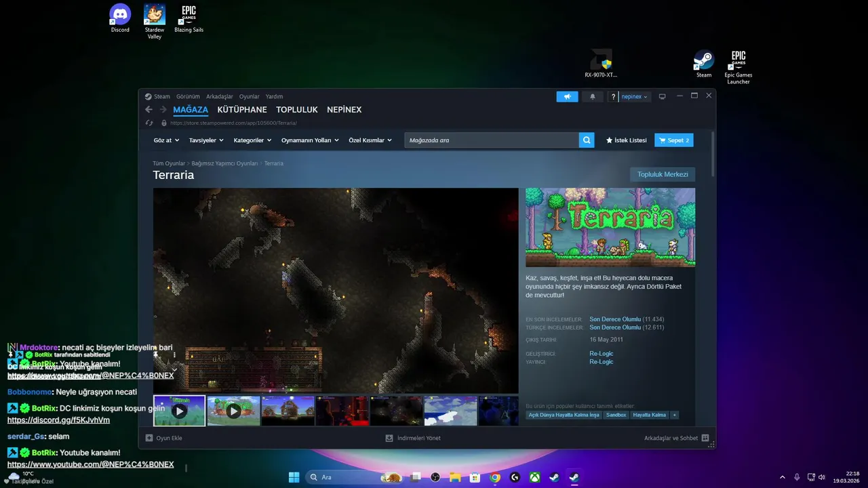
Task: Open the Epic Games Launcher desktop shortcut
Action: [738, 66]
